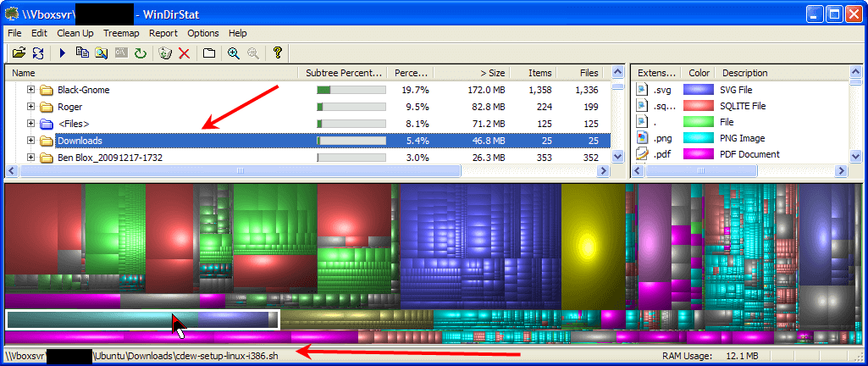
Task: Expand the Downloads folder node
Action: coord(31,140)
